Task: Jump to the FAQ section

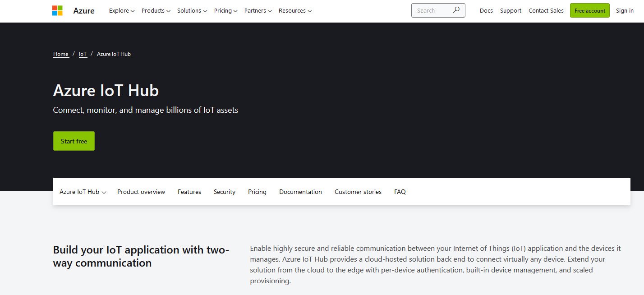Action: point(400,192)
